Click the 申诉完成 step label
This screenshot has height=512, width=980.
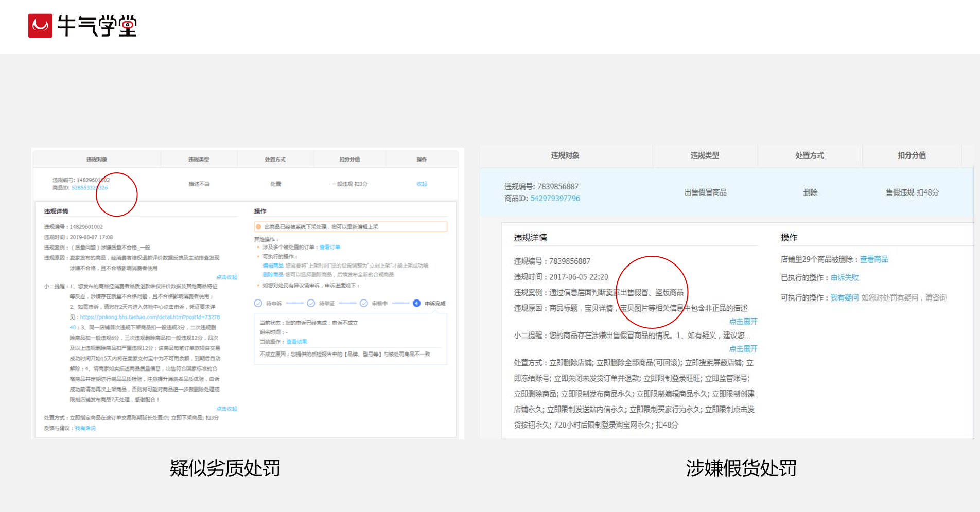pyautogui.click(x=435, y=304)
